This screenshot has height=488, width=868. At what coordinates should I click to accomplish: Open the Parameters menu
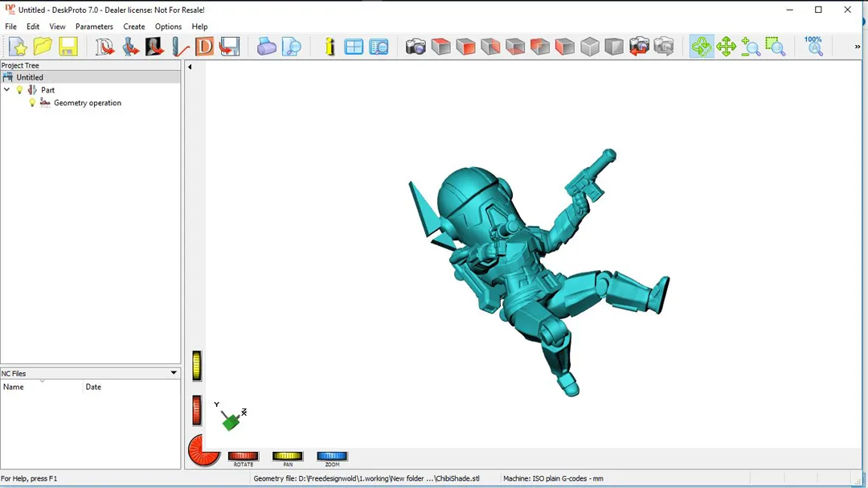94,27
